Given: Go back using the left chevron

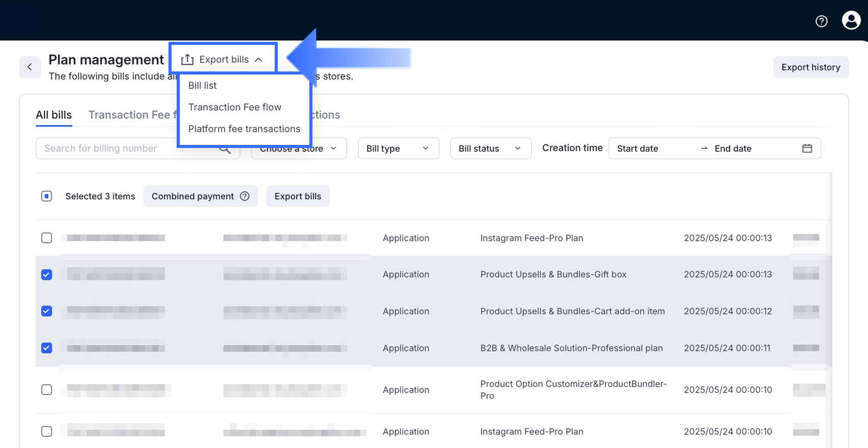Looking at the screenshot, I should (x=30, y=67).
